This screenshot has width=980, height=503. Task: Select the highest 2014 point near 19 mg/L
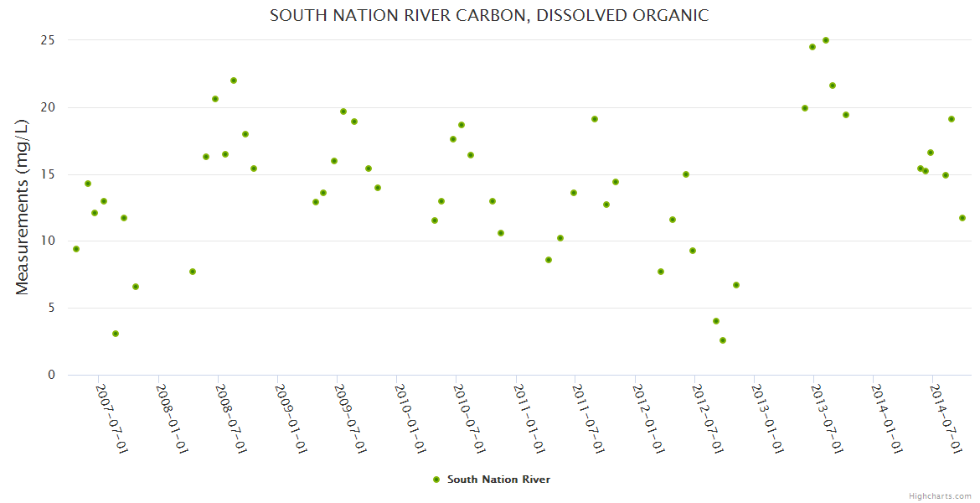coord(952,119)
